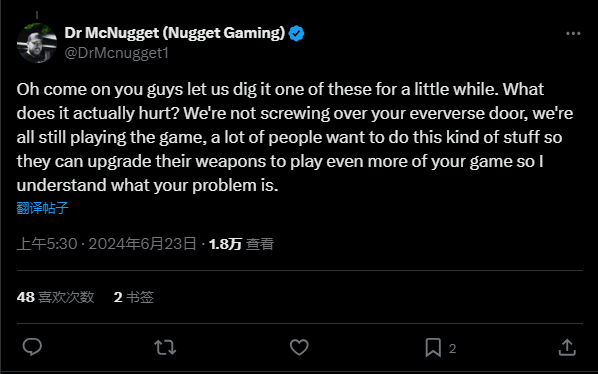598x374 pixels.
Task: Open the reply speech bubble icon
Action: click(x=32, y=347)
